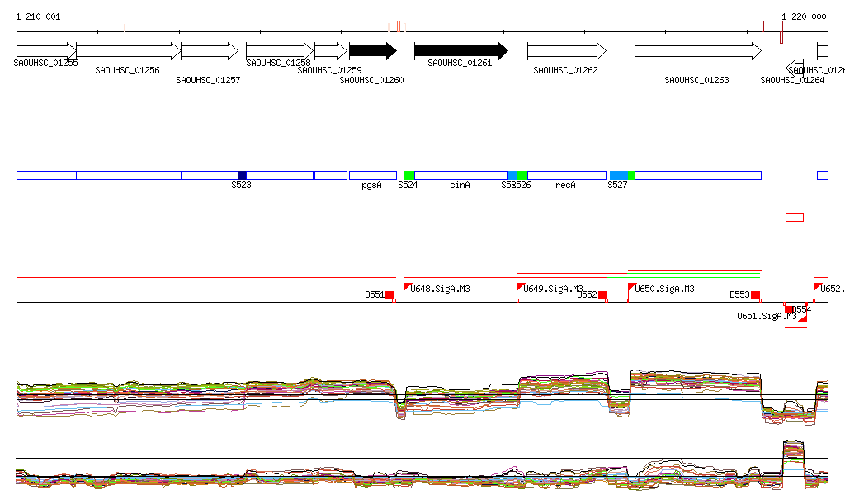Click the U648.SigA.M3 promoter flag
The height and width of the screenshot is (504, 845).
coord(408,287)
